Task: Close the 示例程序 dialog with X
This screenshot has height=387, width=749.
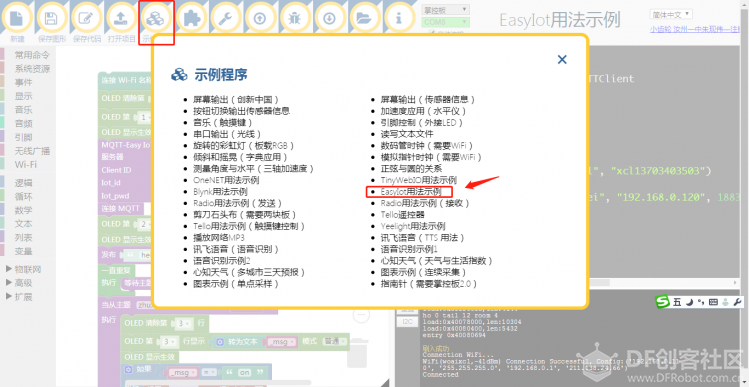Action: point(562,59)
